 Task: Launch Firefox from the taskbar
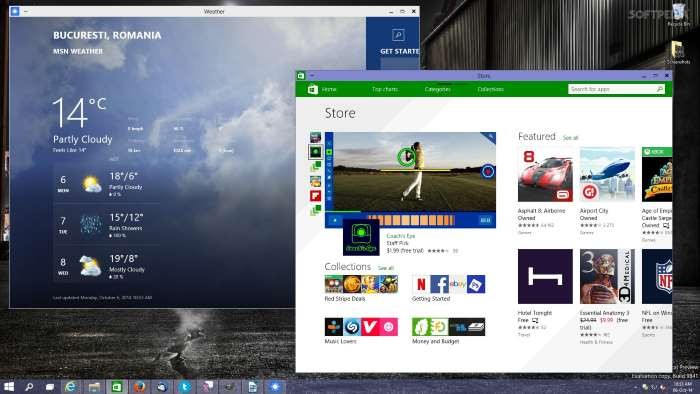click(139, 387)
